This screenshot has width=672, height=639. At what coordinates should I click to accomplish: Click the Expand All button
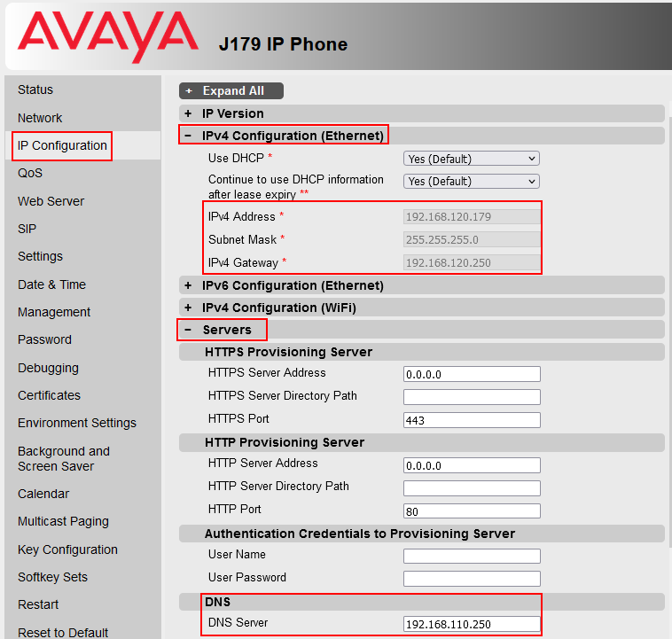[231, 91]
